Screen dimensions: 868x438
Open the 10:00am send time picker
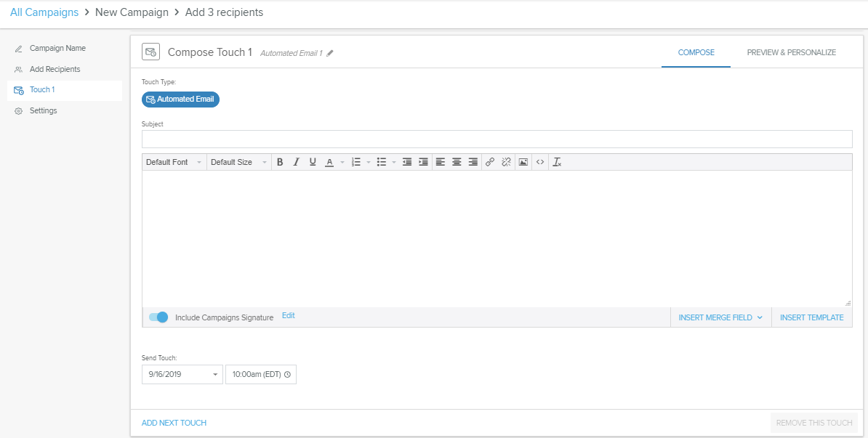click(261, 374)
